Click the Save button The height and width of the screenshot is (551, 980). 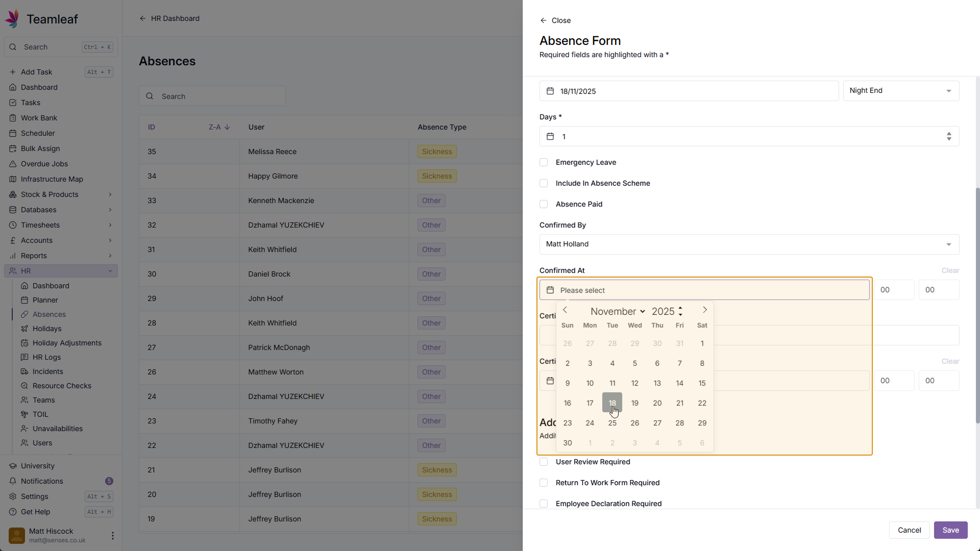click(950, 530)
